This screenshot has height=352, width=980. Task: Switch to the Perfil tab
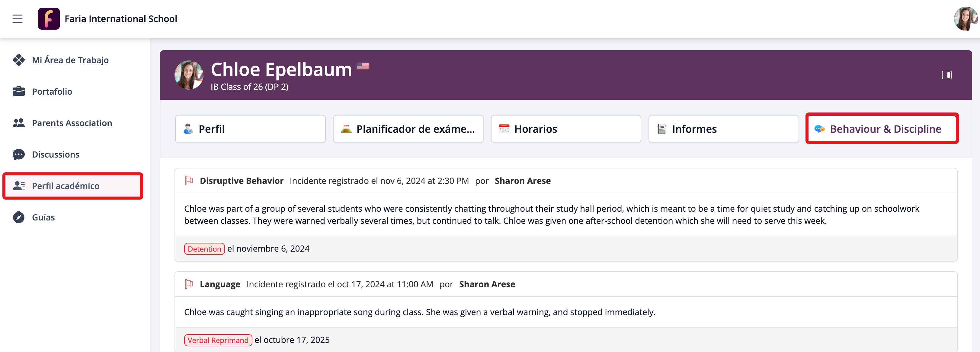coord(250,129)
